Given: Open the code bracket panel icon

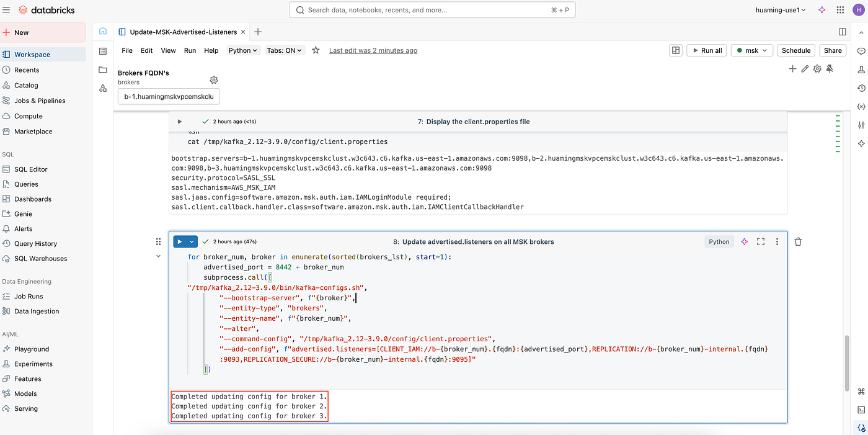Looking at the screenshot, I should [x=861, y=427].
